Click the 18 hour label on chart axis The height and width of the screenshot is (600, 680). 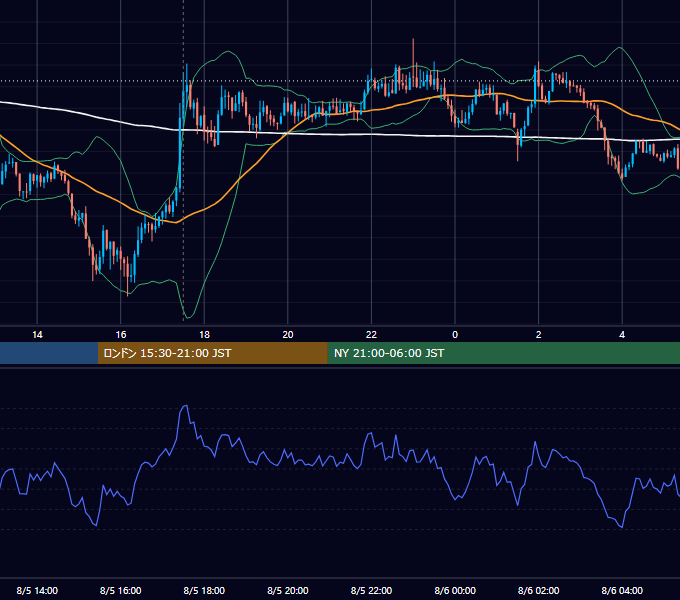pos(204,335)
